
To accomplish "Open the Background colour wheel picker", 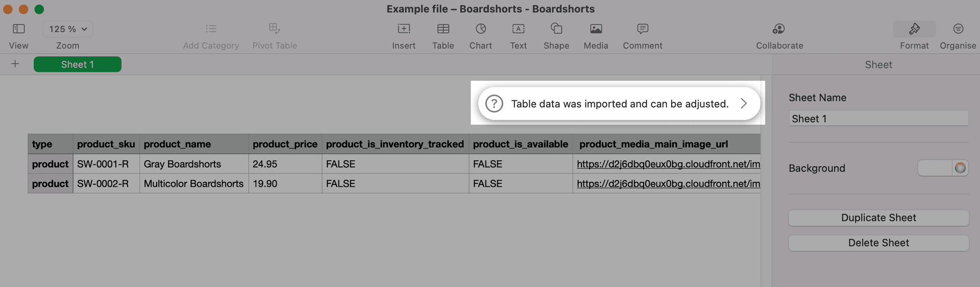I will 960,168.
